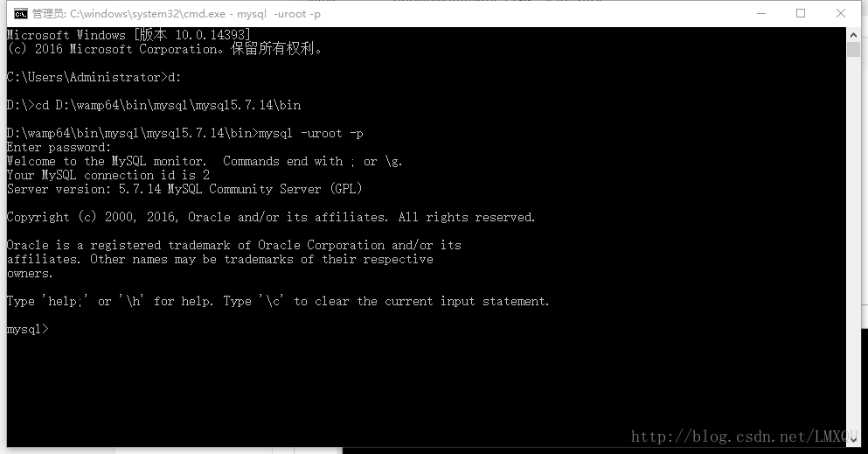The image size is (868, 454).
Task: Click the scrollbar down arrow
Action: click(853, 440)
